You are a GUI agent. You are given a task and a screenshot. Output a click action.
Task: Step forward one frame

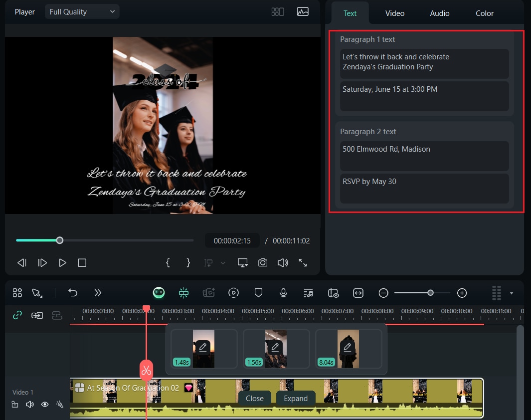click(42, 263)
